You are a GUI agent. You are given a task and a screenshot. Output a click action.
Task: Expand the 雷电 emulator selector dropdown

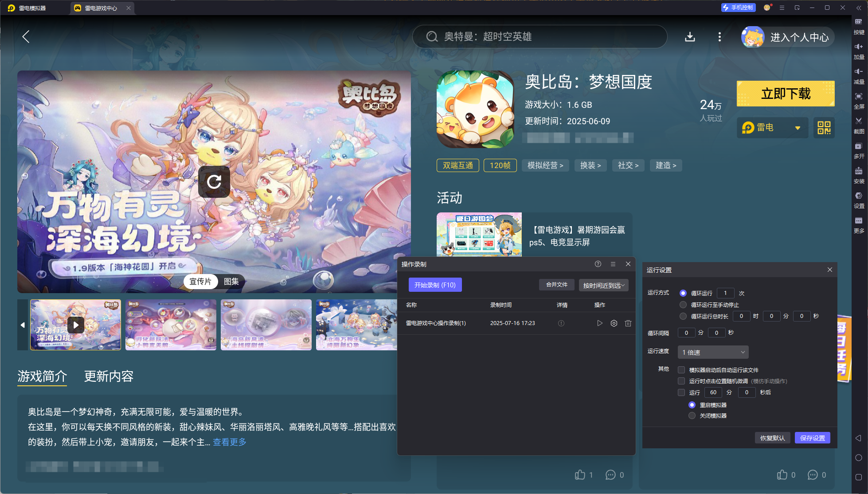pyautogui.click(x=772, y=128)
